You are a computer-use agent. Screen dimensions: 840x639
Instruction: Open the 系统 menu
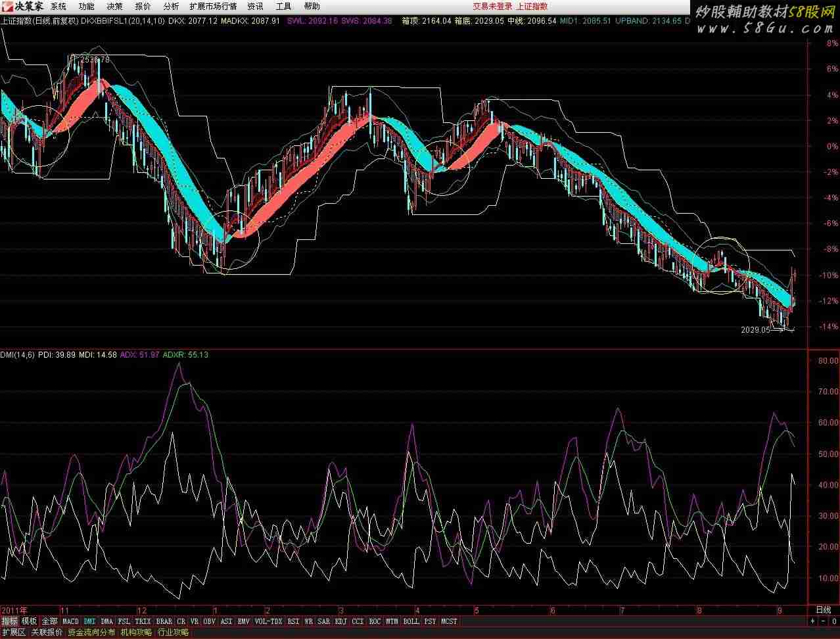pyautogui.click(x=58, y=7)
